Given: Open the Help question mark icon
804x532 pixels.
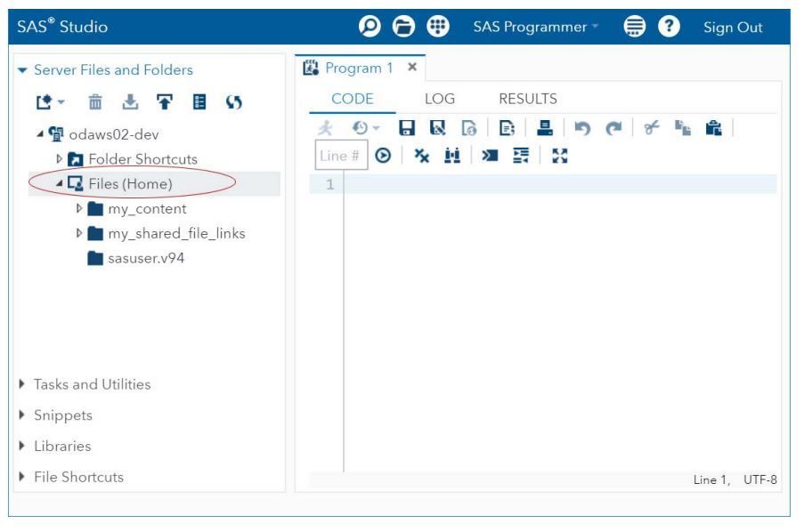Looking at the screenshot, I should tap(669, 26).
